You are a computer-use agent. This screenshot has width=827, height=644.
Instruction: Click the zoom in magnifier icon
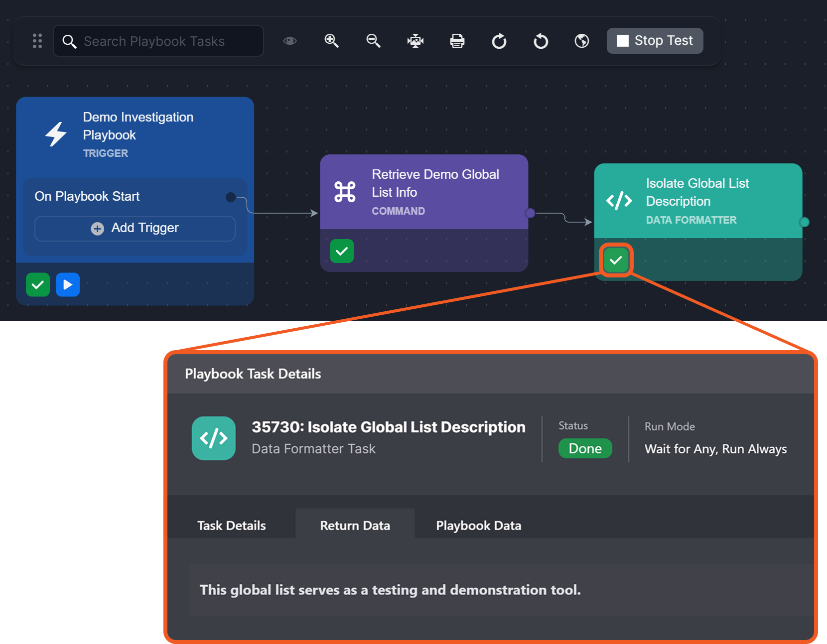pyautogui.click(x=331, y=41)
